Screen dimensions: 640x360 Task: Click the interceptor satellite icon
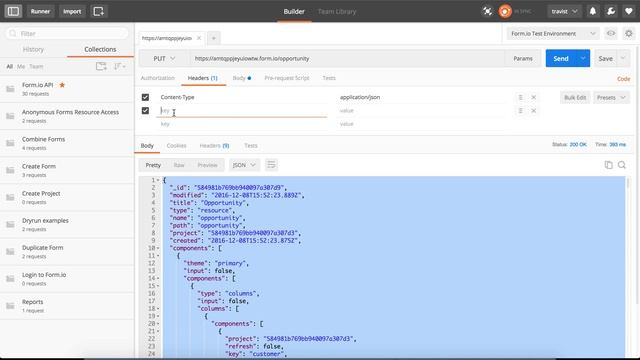pos(487,11)
